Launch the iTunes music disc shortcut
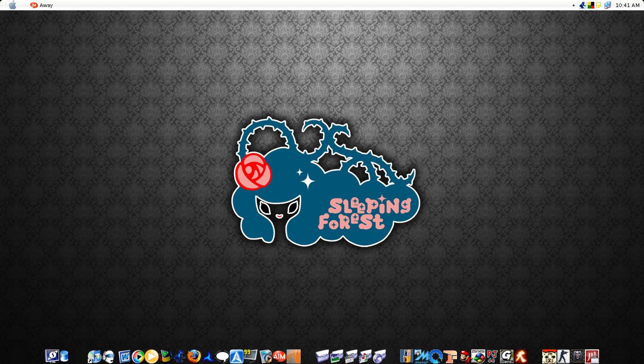This screenshot has height=364, width=644. click(94, 356)
